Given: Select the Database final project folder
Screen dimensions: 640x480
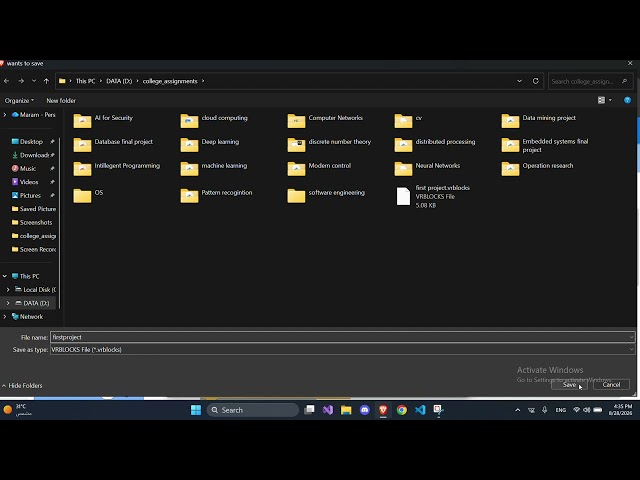Looking at the screenshot, I should (x=113, y=144).
